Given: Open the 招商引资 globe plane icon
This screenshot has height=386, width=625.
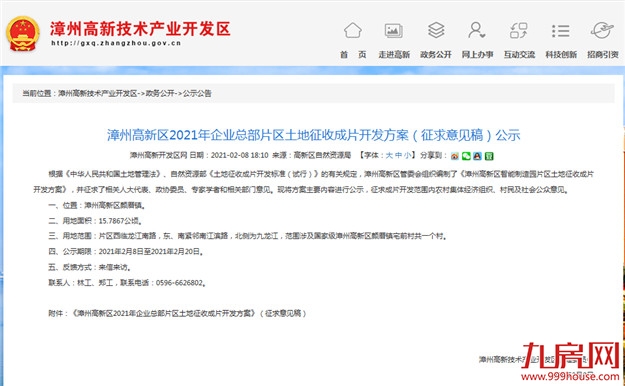Looking at the screenshot, I should coord(602,30).
